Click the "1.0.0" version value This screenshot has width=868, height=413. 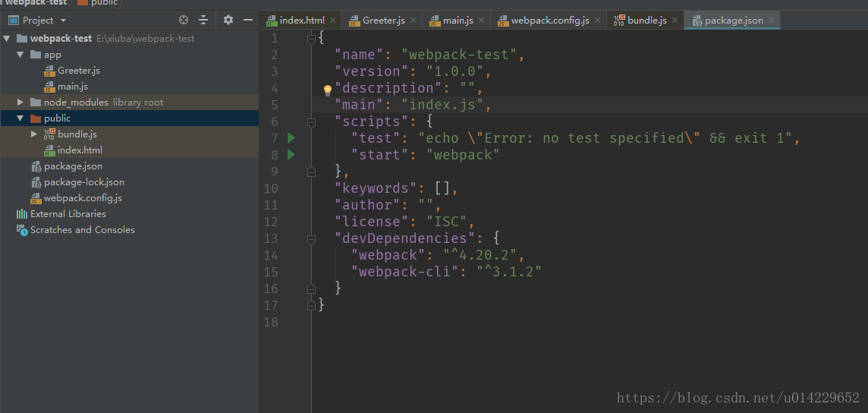pos(455,71)
